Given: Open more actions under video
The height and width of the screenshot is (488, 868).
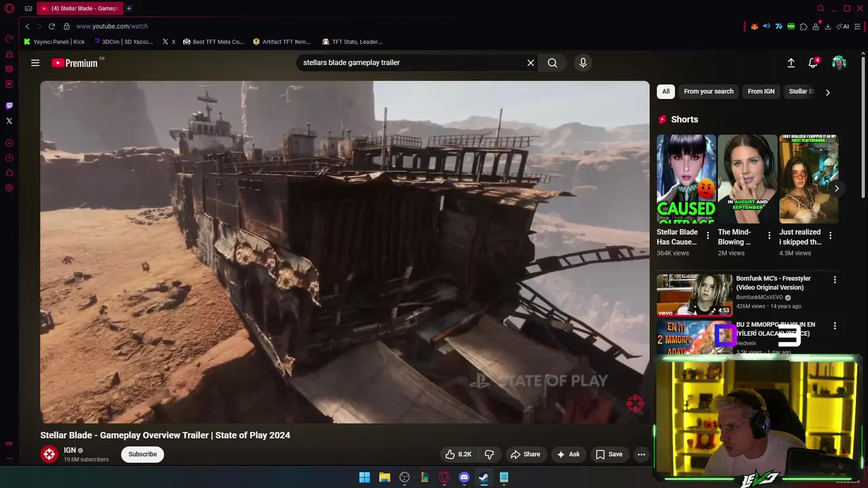Looking at the screenshot, I should [x=642, y=454].
